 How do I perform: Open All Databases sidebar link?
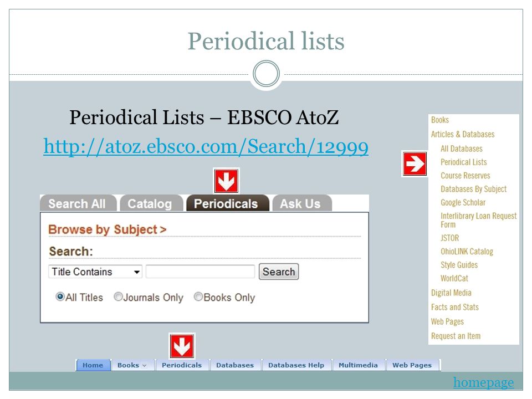(x=462, y=149)
